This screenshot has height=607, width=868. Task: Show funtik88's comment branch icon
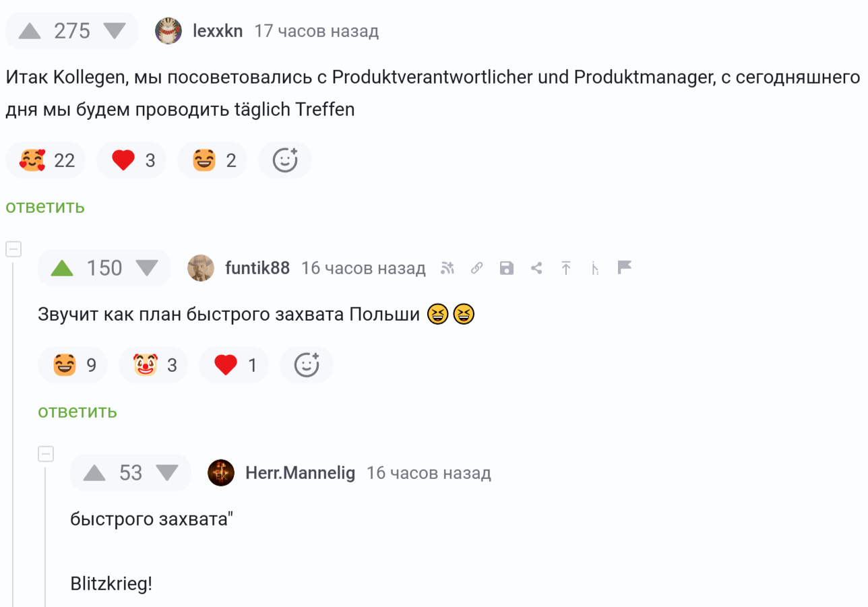(x=595, y=268)
